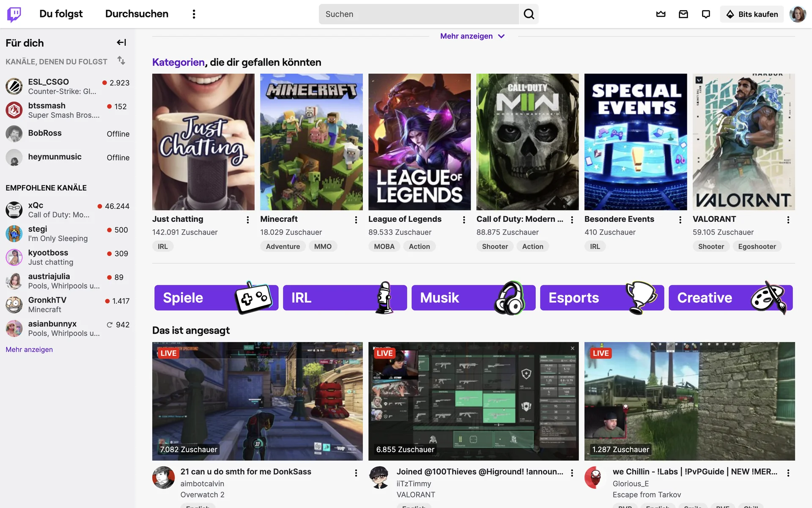Click the Bits kaufen button

752,14
